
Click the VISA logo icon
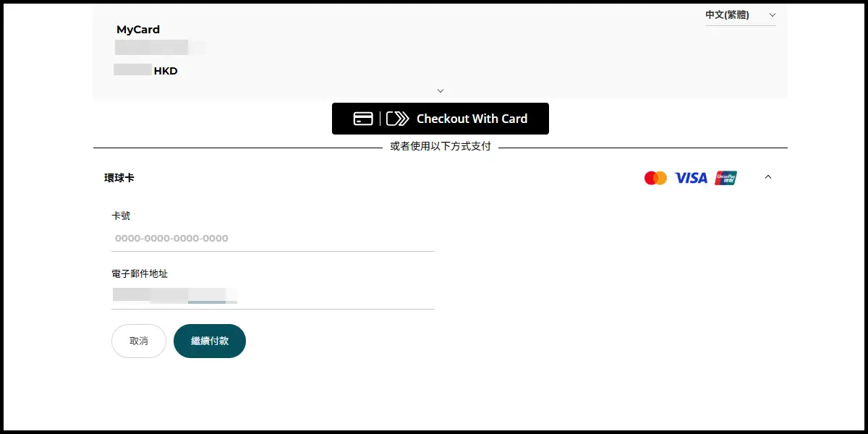coord(691,178)
